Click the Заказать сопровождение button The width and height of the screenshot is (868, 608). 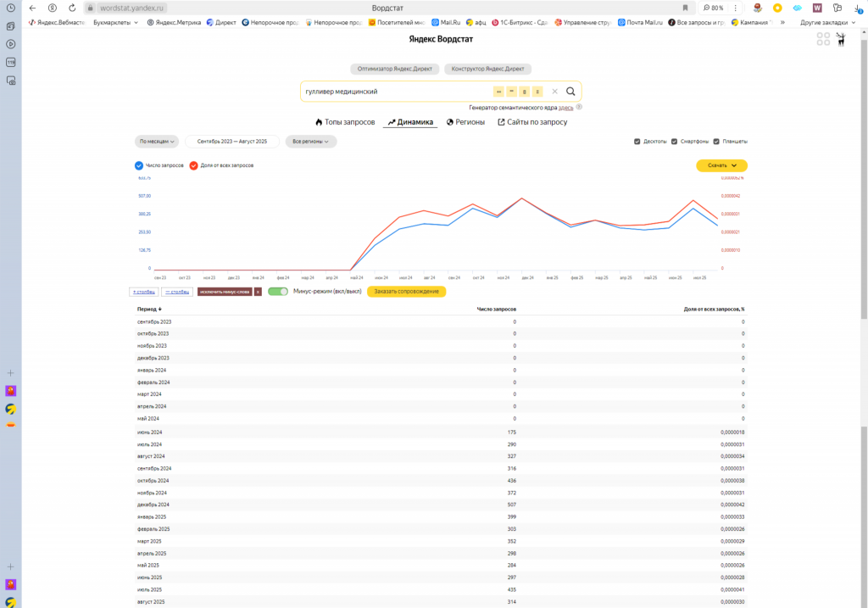pos(406,292)
